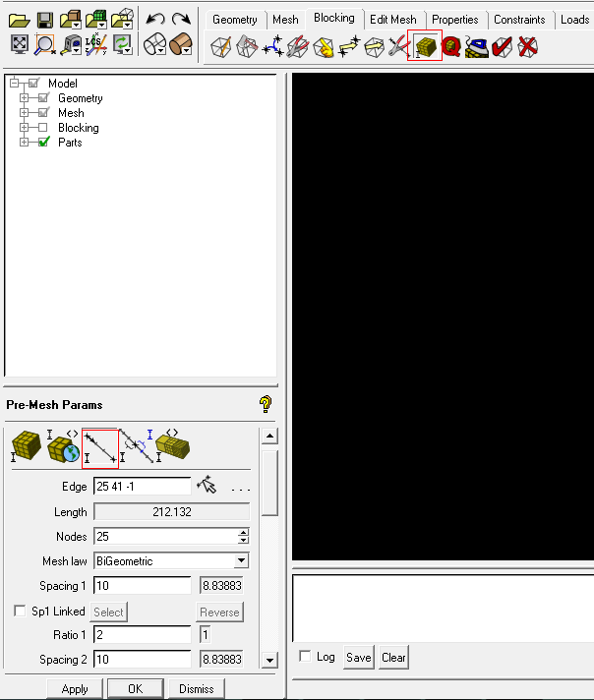
Task: Open Pre-Mesh Smooth iron tool
Action: (477, 47)
